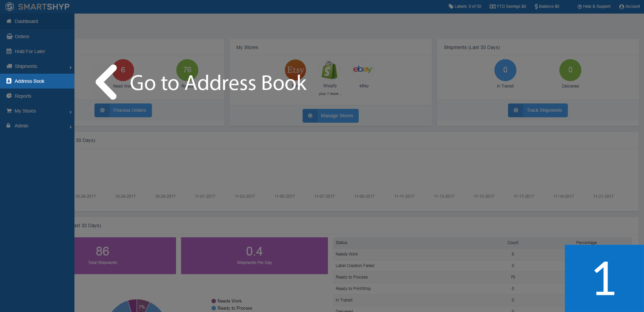Click the Status column header
This screenshot has width=644, height=312.
(x=341, y=243)
